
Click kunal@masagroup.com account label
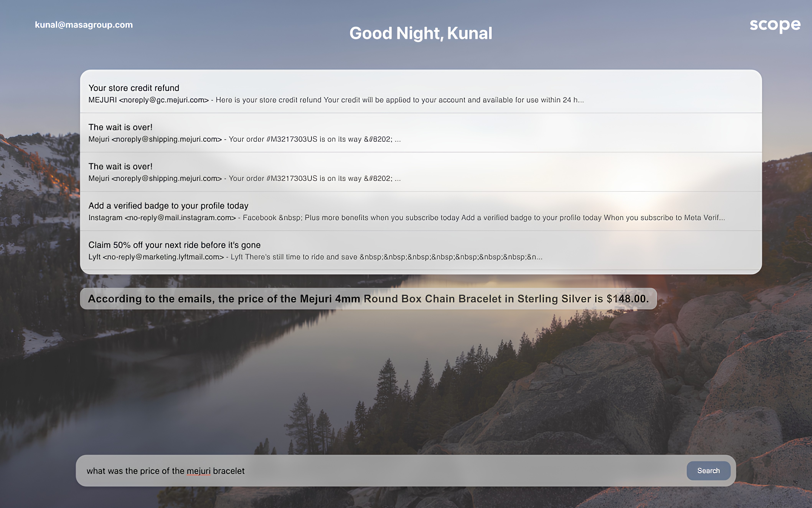coord(84,25)
